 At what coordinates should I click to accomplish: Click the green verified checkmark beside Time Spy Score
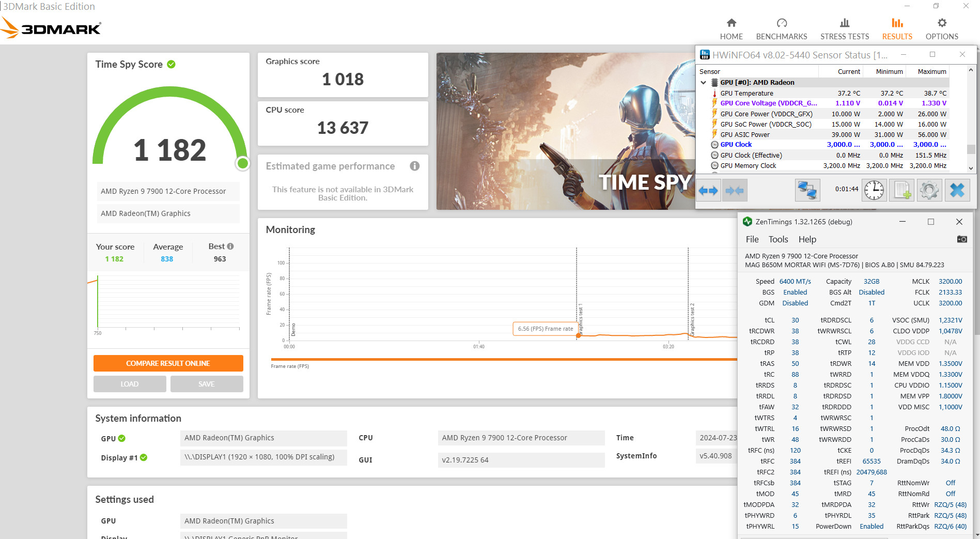pos(172,64)
